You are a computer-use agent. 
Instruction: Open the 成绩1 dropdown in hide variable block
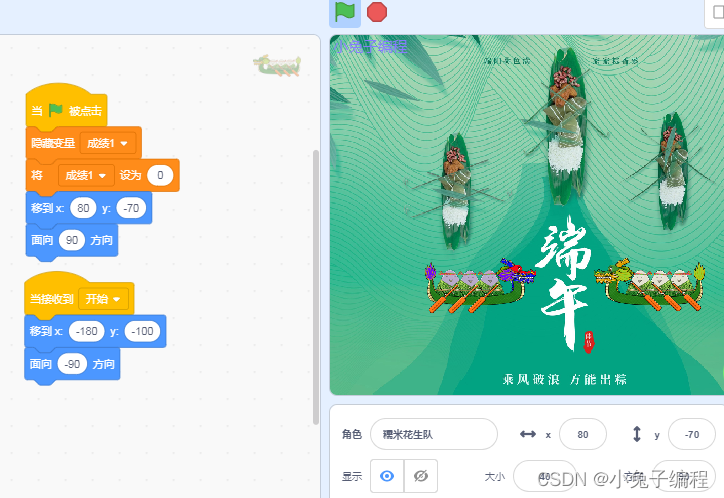[108, 143]
